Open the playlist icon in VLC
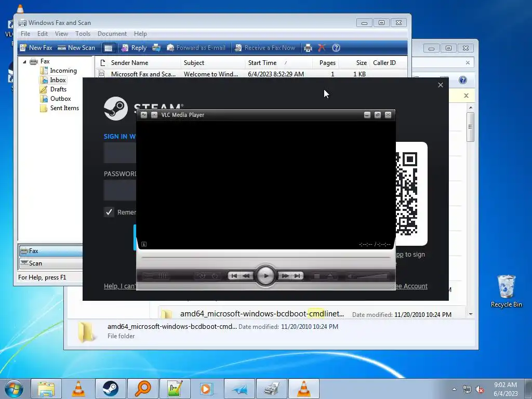Screen dimensions: 532x399 click(149, 276)
